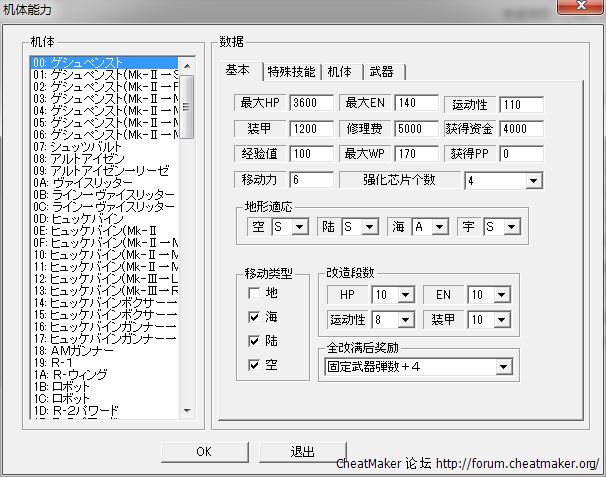This screenshot has height=477, width=606.
Task: Open the 运动性 upgrade level dropdown
Action: [x=406, y=320]
